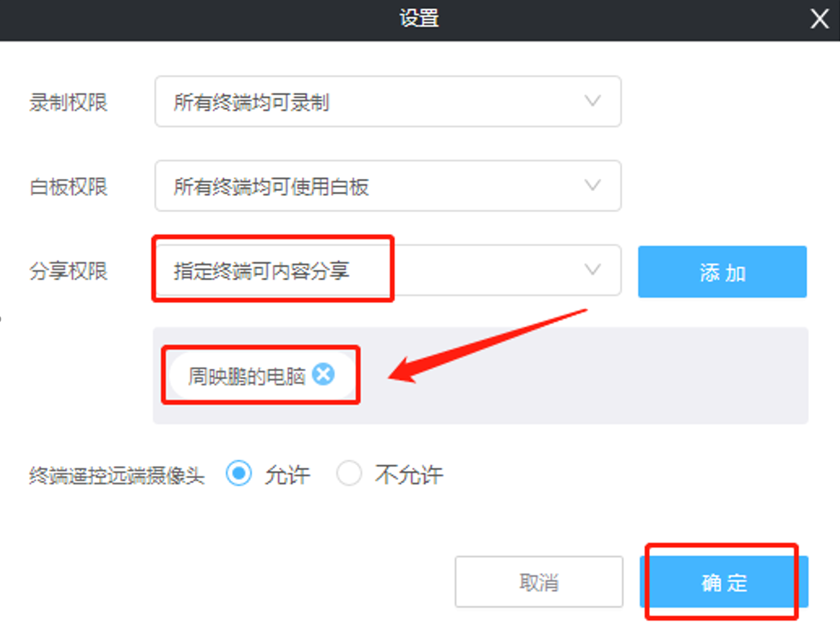
Task: Open the 所有终端均可使用白板 combo box
Action: pos(388,185)
